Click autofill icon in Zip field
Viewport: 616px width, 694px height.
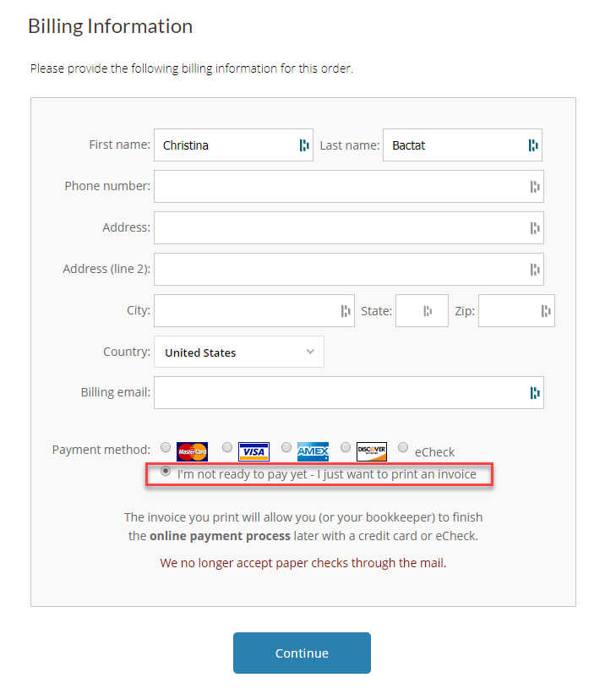pyautogui.click(x=546, y=311)
